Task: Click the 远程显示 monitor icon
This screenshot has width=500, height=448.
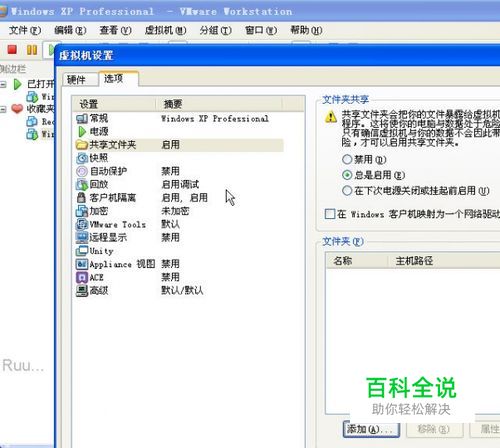Action: pos(82,237)
